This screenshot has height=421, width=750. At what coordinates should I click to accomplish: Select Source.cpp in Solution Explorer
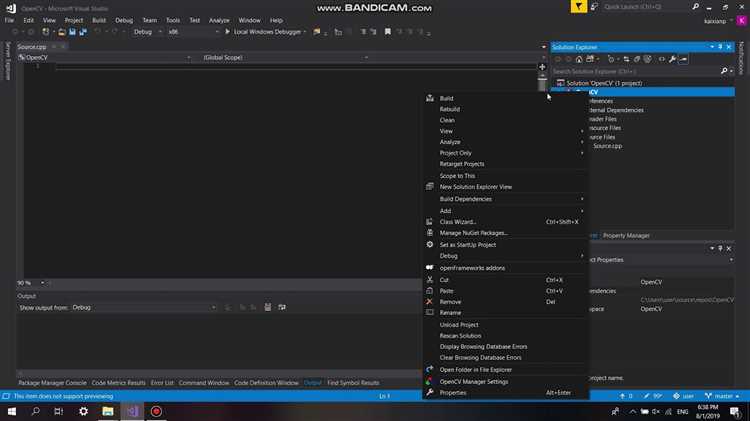click(607, 146)
